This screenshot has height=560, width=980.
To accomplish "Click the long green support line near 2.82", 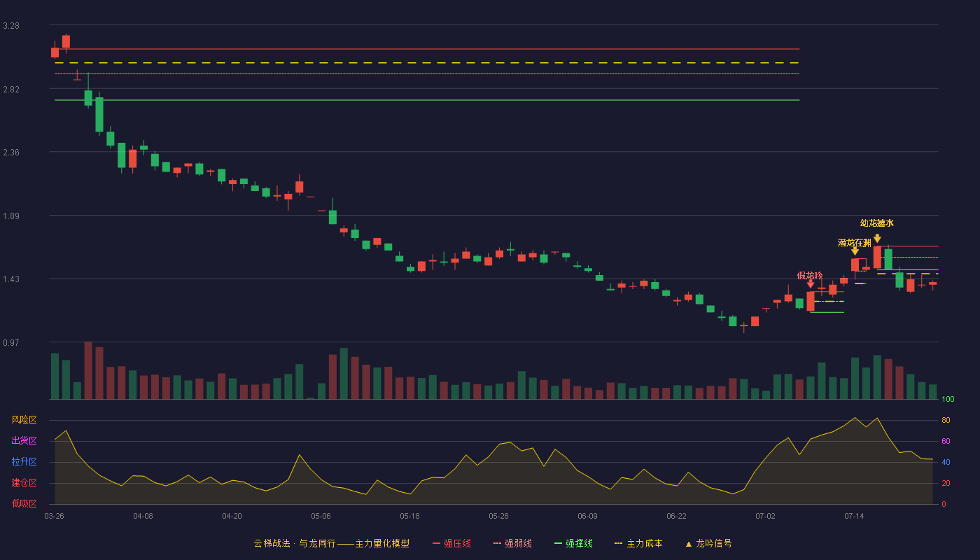I will (427, 100).
